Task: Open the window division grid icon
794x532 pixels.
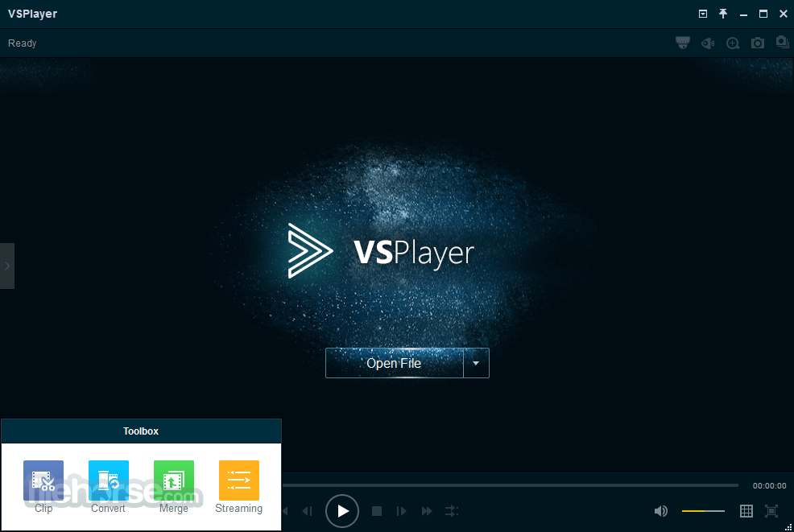Action: [746, 511]
